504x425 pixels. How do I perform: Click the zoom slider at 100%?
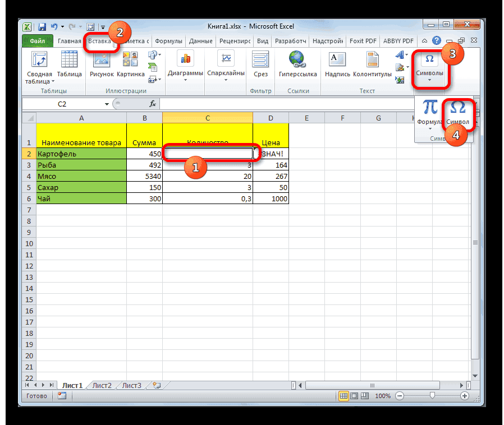pos(432,396)
